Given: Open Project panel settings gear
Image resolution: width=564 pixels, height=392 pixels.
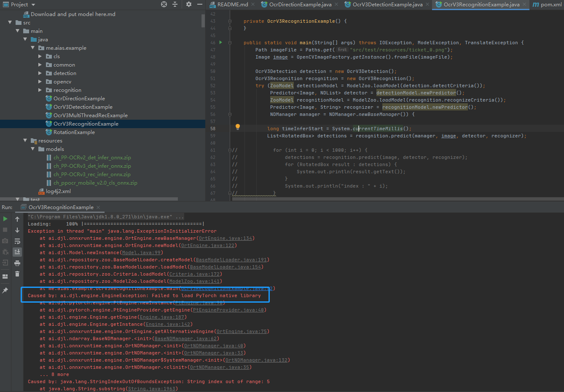Looking at the screenshot, I should click(188, 4).
